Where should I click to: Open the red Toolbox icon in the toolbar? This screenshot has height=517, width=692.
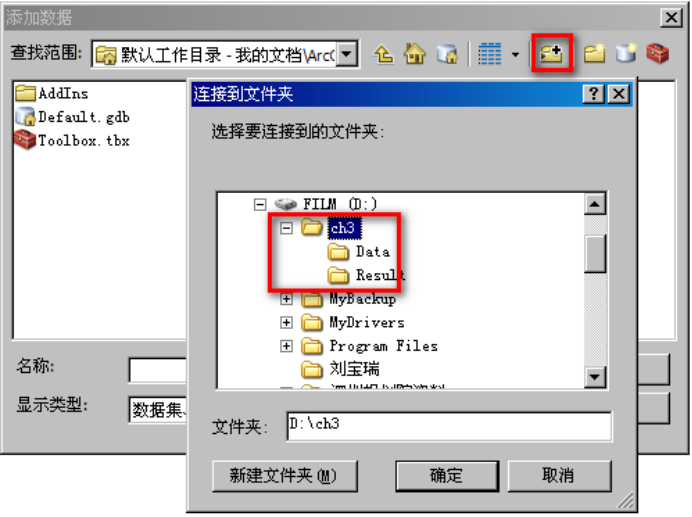(658, 53)
